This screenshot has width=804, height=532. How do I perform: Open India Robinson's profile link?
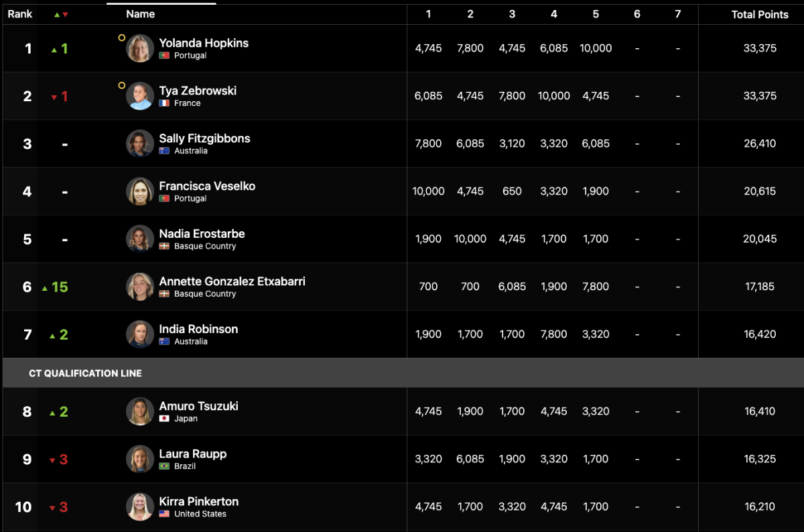pyautogui.click(x=198, y=329)
